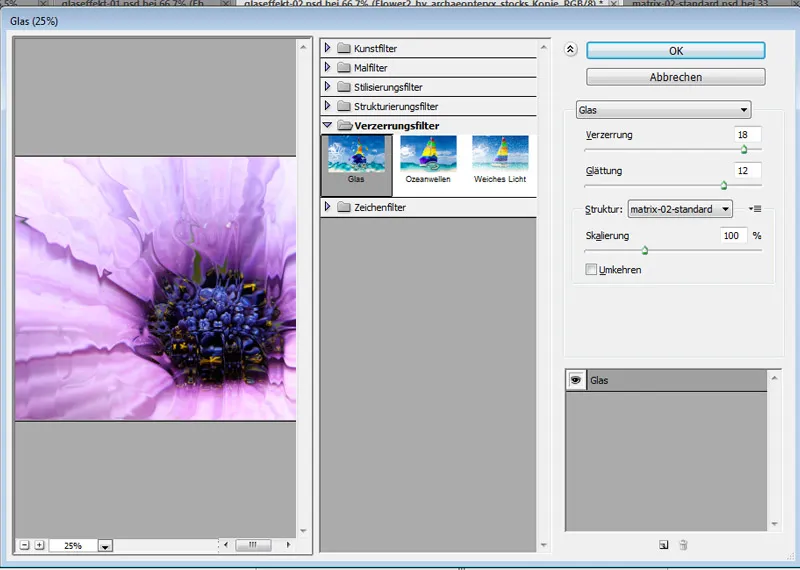Click preview vertical scrollbar down arrow
The image size is (800, 570).
pos(304,531)
